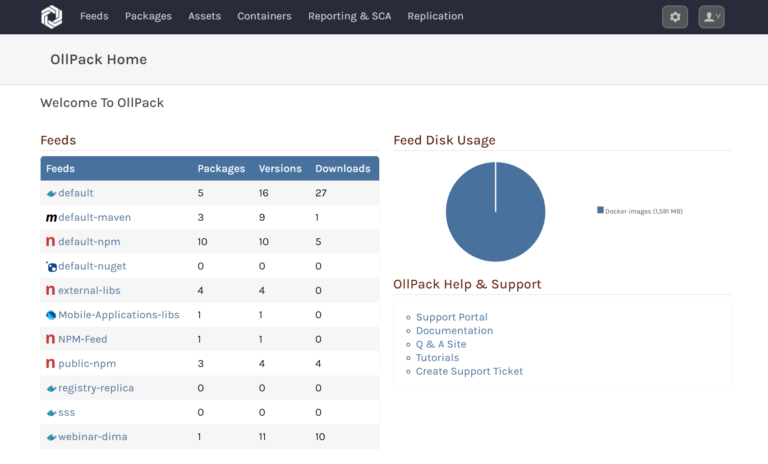
Task: Click the npm icon beside default-npm
Action: point(50,242)
